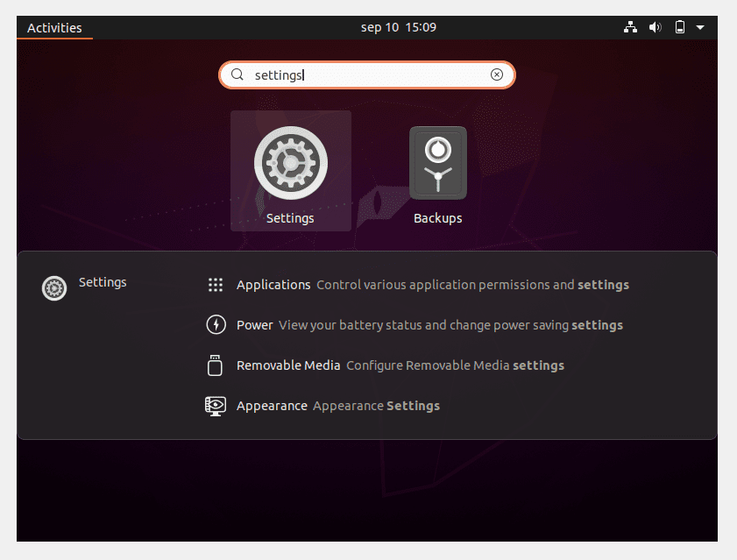Click the magnifying glass search icon
The width and height of the screenshot is (737, 560).
coord(237,75)
